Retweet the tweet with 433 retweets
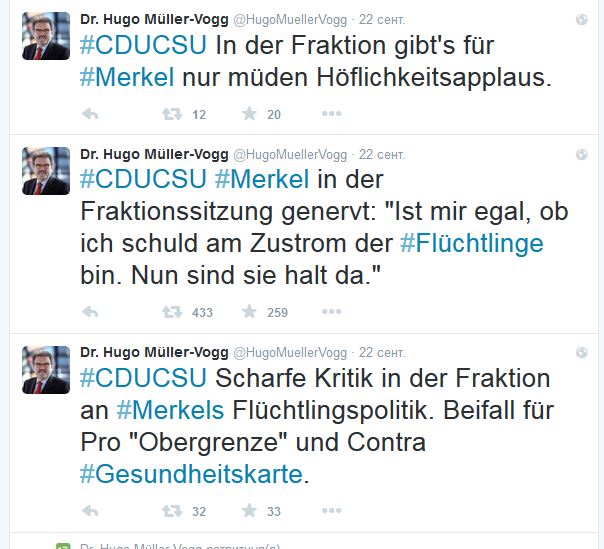 point(172,312)
